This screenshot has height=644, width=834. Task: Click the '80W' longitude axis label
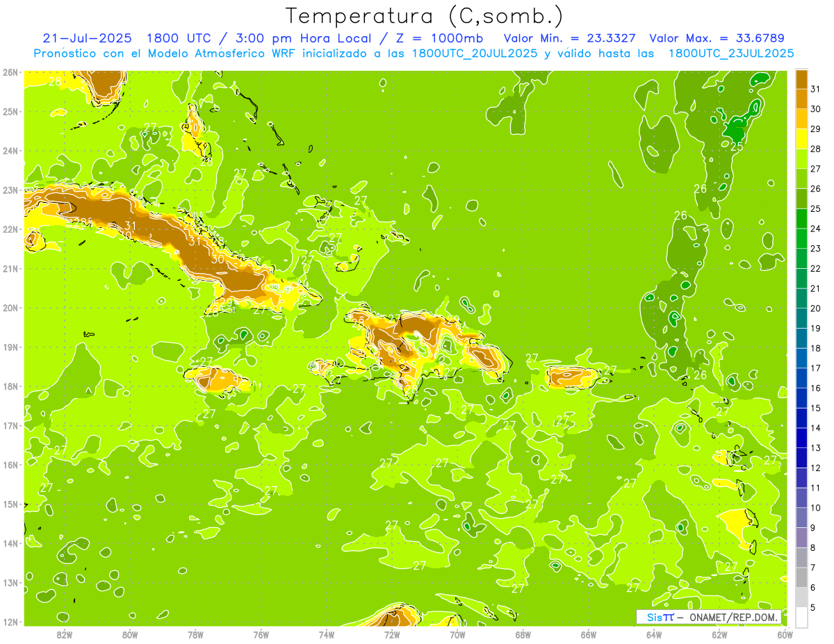pyautogui.click(x=129, y=634)
